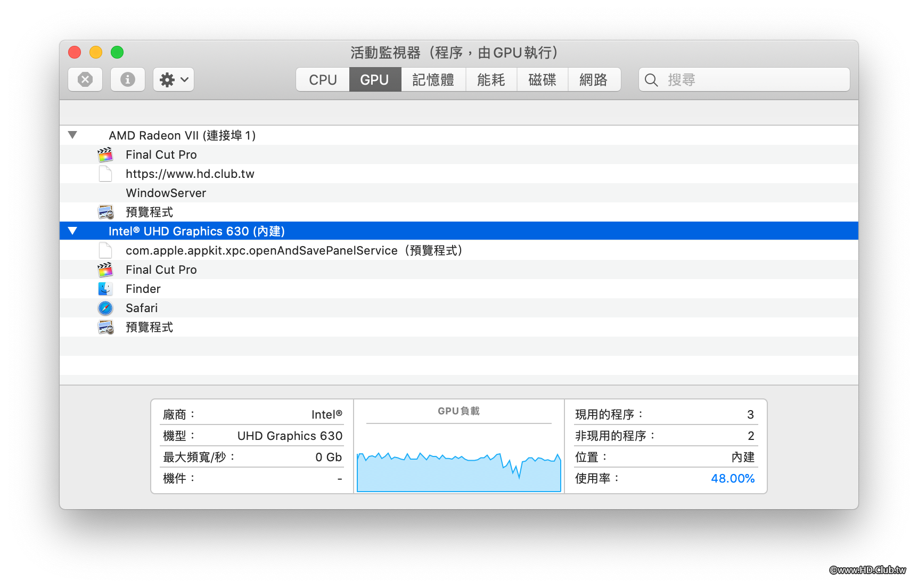Viewport: 918px width, 588px height.
Task: Click the 廠商 Intel® value
Action: (x=327, y=414)
